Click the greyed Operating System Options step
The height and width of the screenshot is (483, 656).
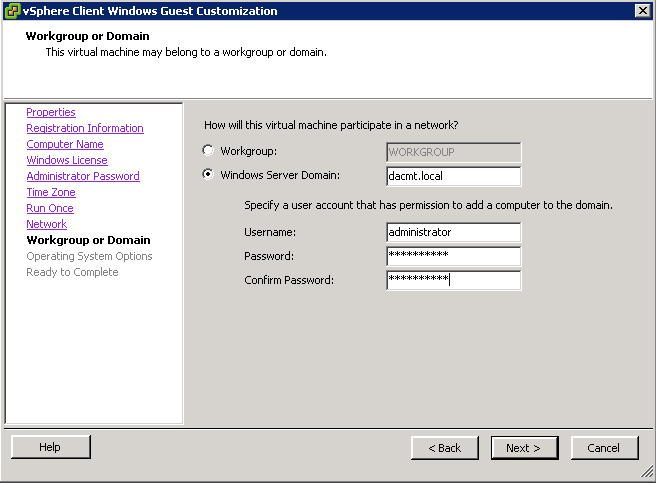click(89, 256)
